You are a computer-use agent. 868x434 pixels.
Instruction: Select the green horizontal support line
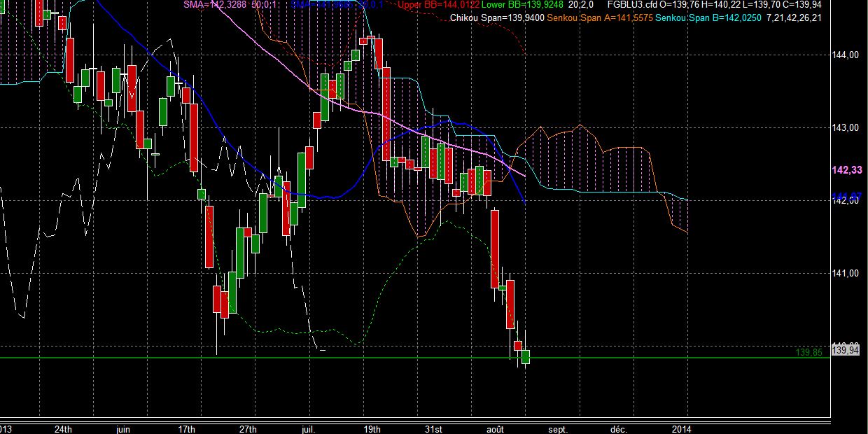[414, 358]
